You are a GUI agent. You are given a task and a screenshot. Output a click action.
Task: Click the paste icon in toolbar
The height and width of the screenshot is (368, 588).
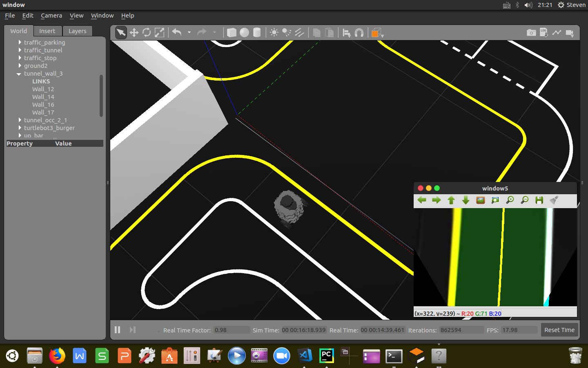click(329, 33)
